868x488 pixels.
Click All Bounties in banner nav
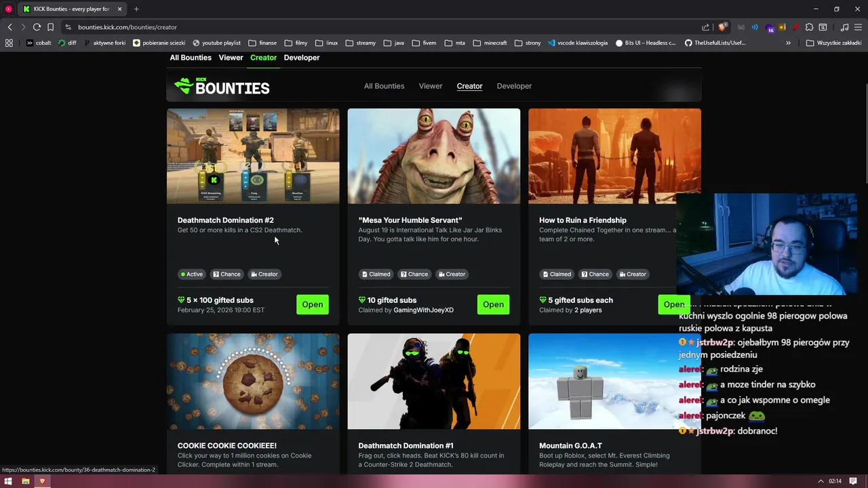pos(384,86)
